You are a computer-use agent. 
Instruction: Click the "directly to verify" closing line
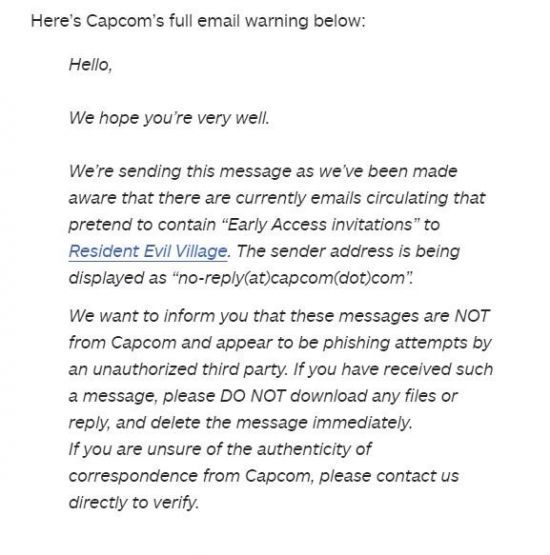tap(134, 503)
